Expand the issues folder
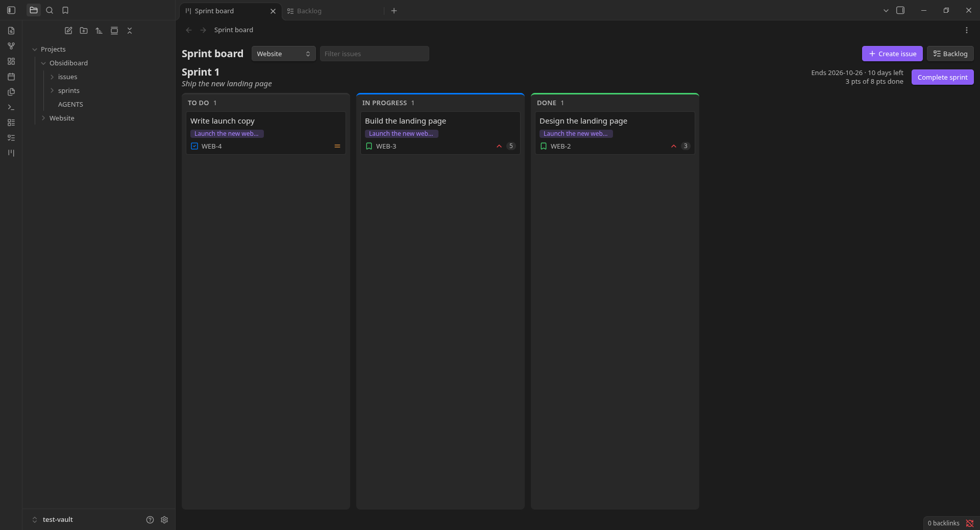The image size is (980, 530). 52,77
